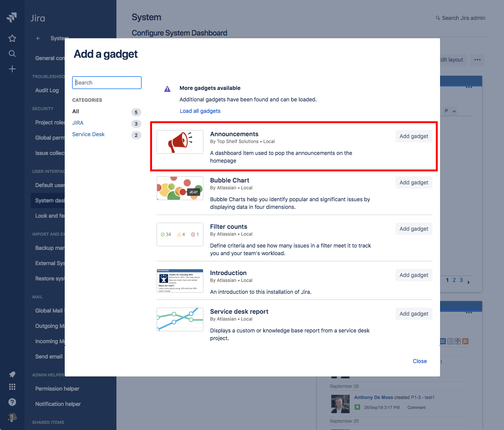This screenshot has width=504, height=430.
Task: Click the count badge 5 beside All
Action: click(x=136, y=112)
